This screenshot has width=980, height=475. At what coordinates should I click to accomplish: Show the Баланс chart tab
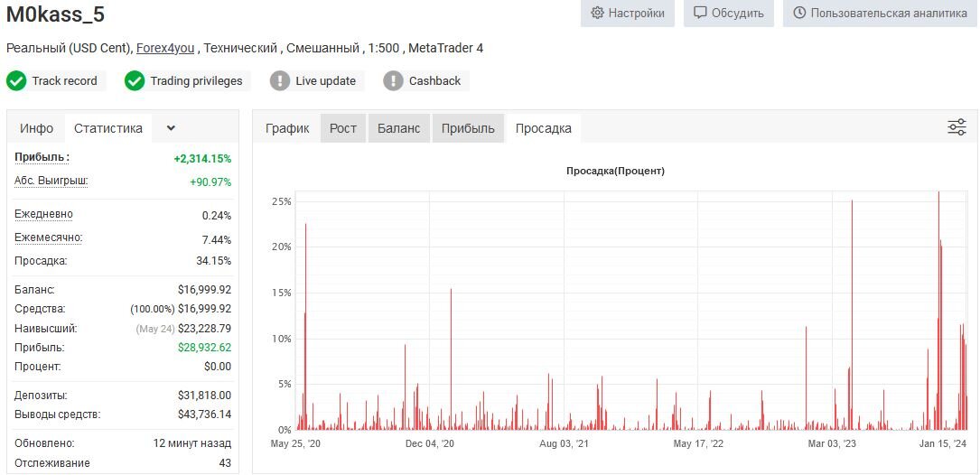pos(398,128)
